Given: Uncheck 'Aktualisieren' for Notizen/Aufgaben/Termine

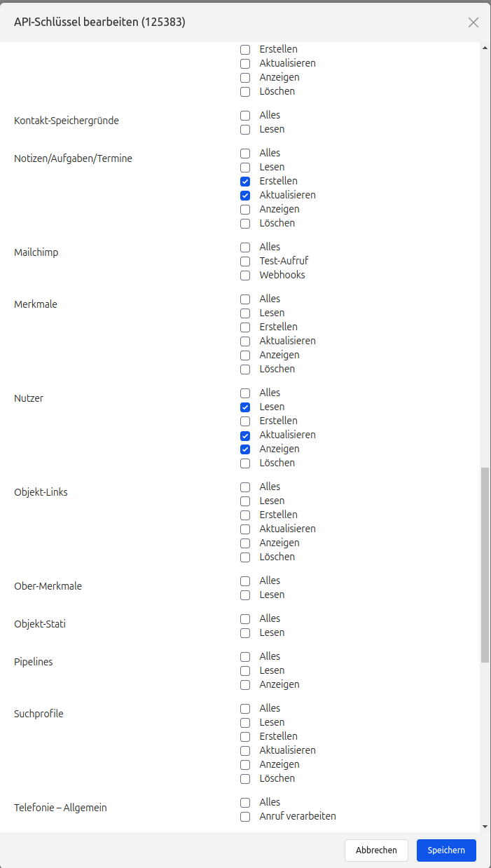Looking at the screenshot, I should pos(244,195).
